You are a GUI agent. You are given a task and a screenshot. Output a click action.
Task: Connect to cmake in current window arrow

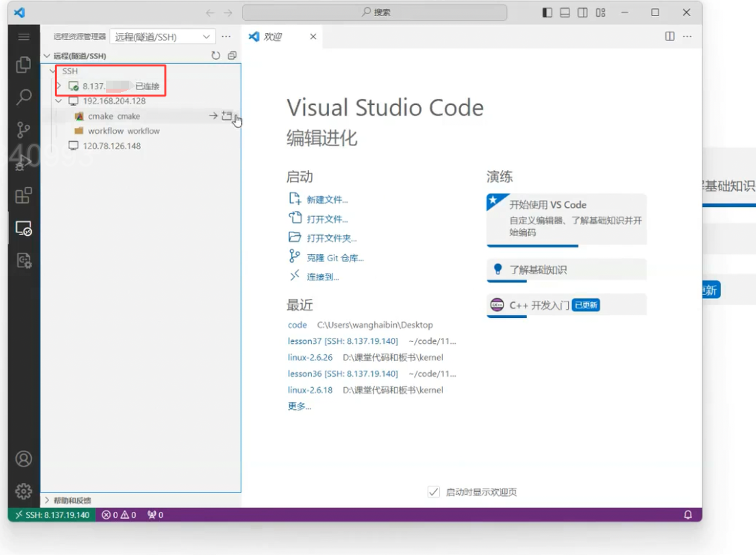pos(213,116)
